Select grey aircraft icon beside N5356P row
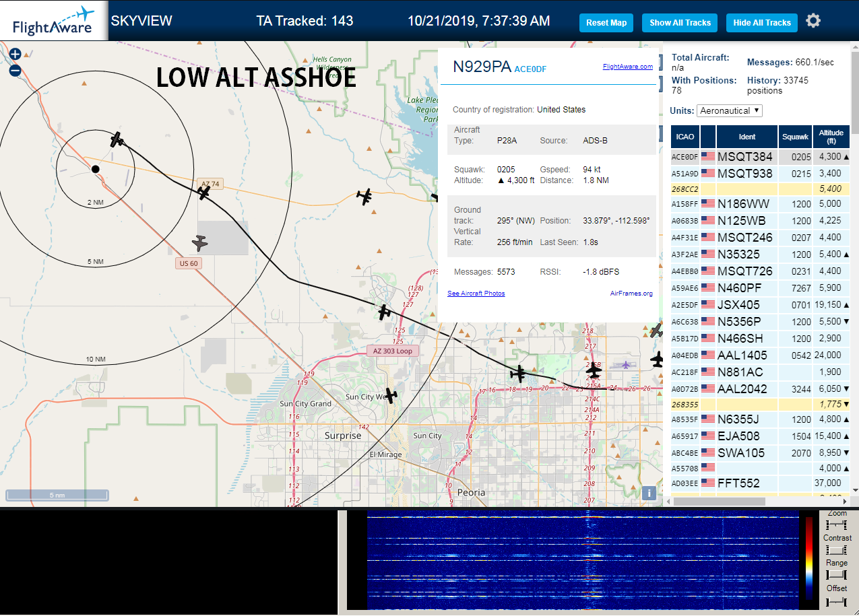Viewport: 859px width, 616px height. (x=656, y=331)
